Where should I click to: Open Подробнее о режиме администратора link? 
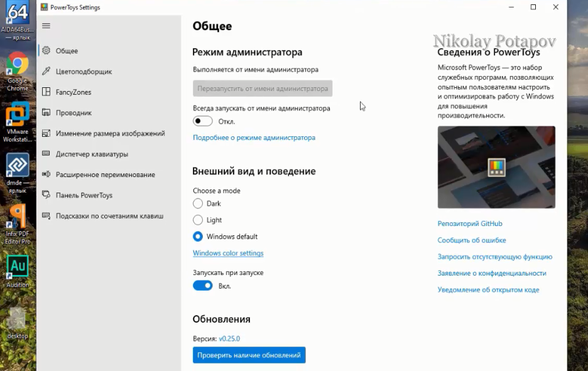(254, 137)
